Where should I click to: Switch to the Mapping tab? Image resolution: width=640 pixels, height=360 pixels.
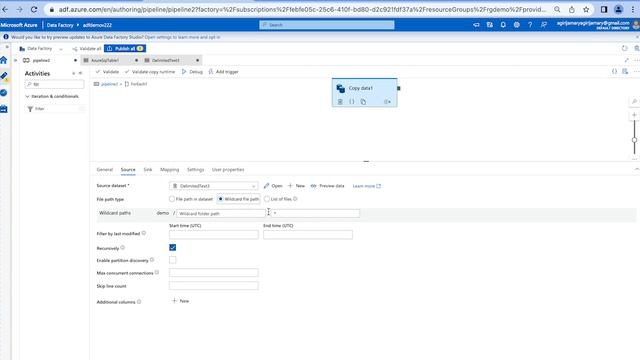click(x=169, y=169)
